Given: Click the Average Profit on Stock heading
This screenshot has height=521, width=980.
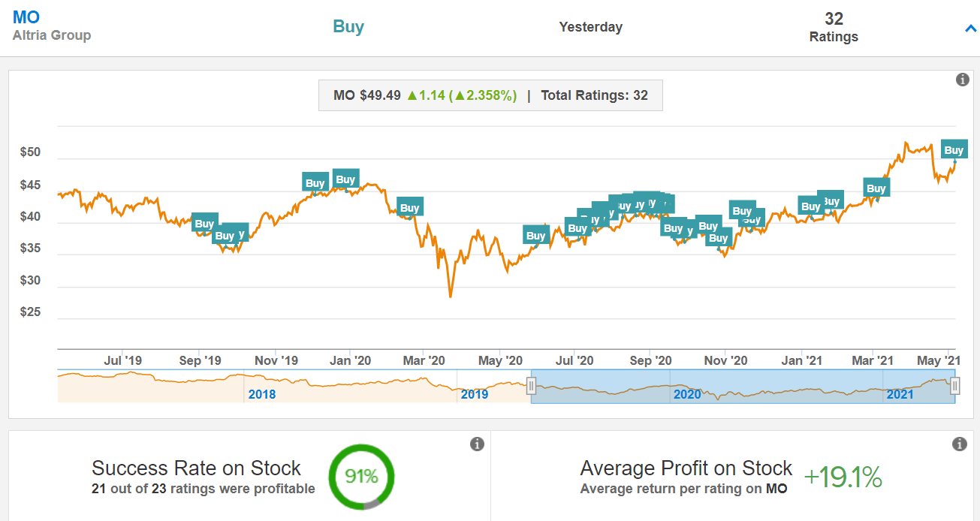Looking at the screenshot, I should pos(686,468).
